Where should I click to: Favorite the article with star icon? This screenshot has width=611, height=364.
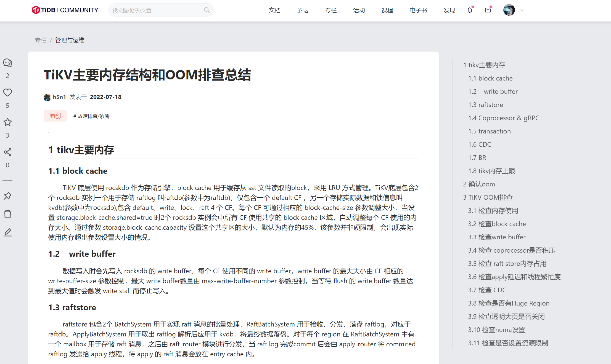click(7, 122)
